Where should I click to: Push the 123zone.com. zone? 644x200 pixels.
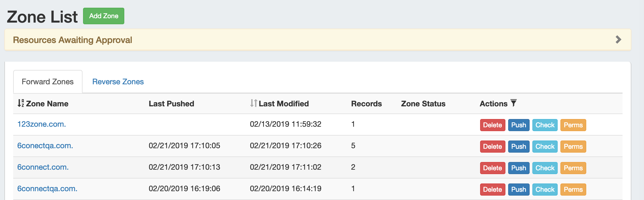519,125
